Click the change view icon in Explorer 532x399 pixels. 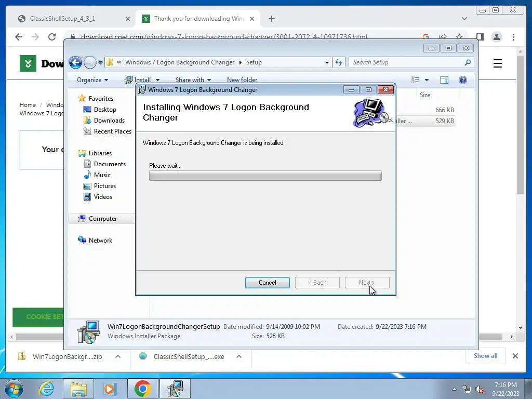pos(415,80)
